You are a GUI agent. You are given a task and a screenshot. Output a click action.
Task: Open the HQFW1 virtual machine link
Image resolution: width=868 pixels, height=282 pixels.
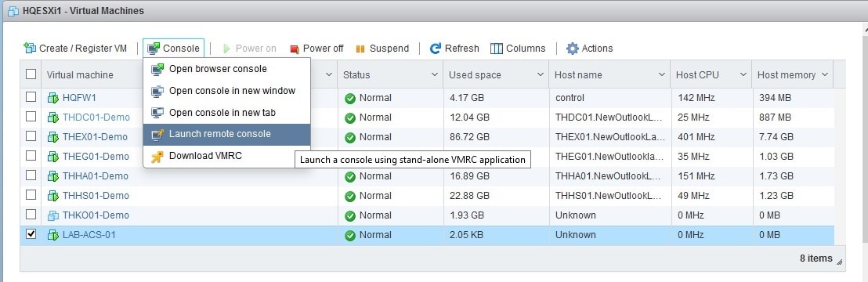pyautogui.click(x=79, y=98)
